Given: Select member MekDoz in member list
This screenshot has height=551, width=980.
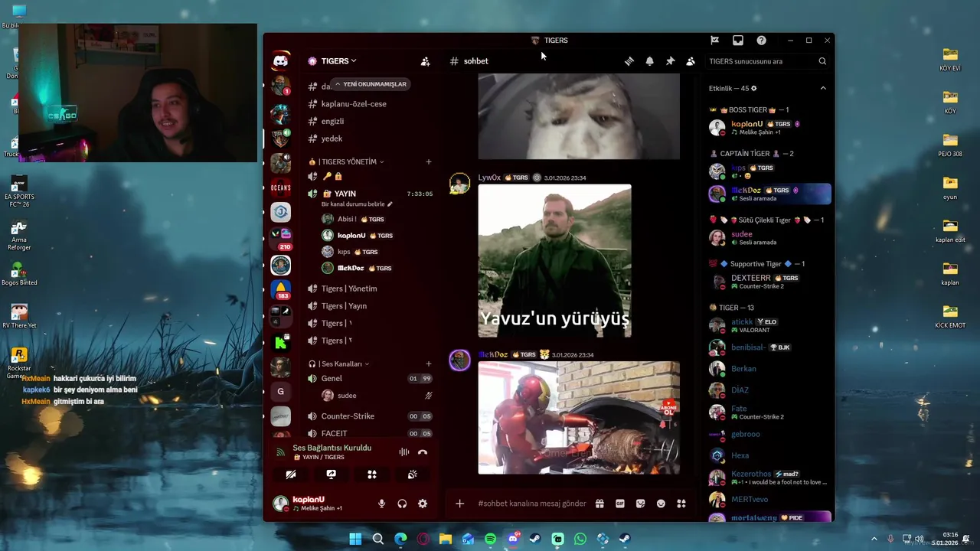Looking at the screenshot, I should (x=769, y=194).
